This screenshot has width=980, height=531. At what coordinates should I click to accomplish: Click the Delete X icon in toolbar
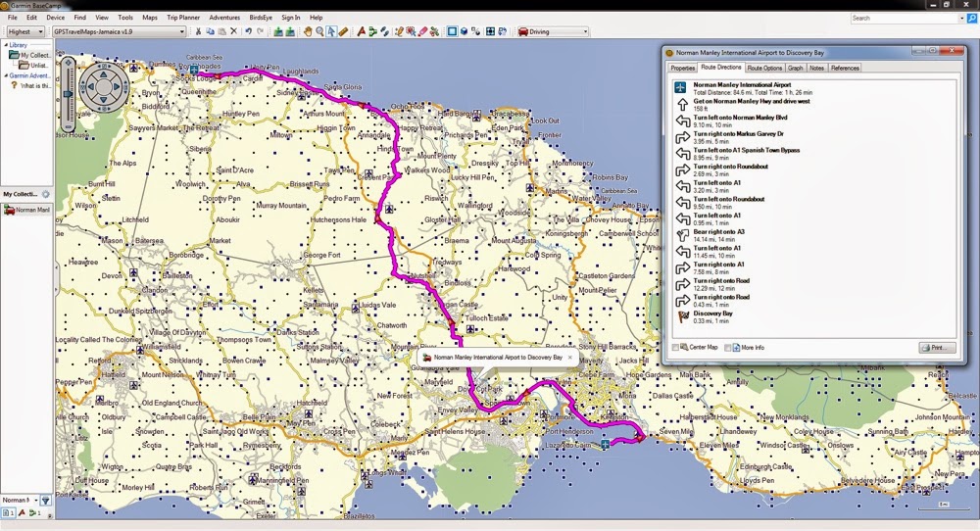click(x=234, y=31)
